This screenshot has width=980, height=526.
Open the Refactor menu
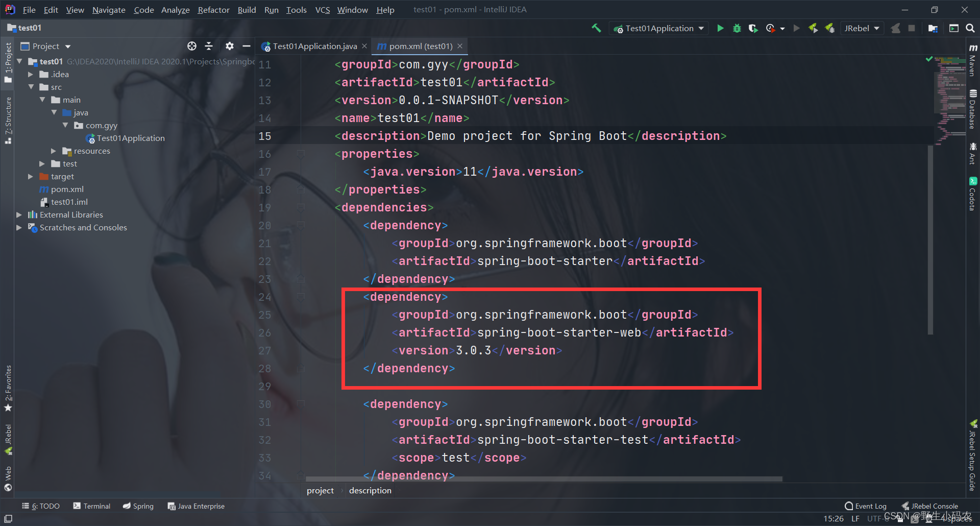click(x=213, y=10)
